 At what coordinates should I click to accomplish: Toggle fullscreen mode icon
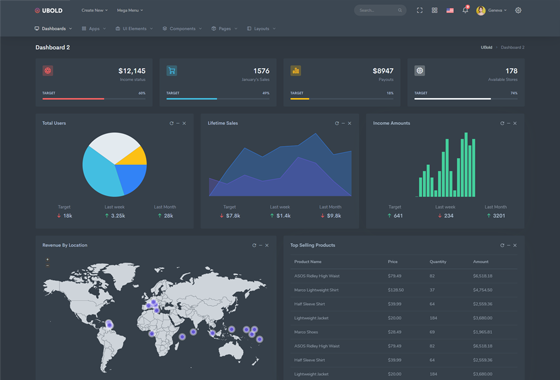click(420, 10)
